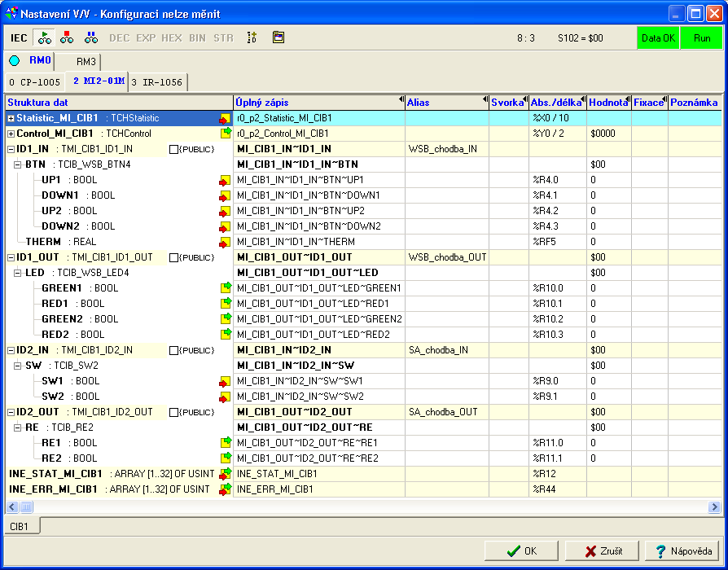Click the green-flag glasses toolbar icon
This screenshot has height=570, width=728.
(x=45, y=37)
